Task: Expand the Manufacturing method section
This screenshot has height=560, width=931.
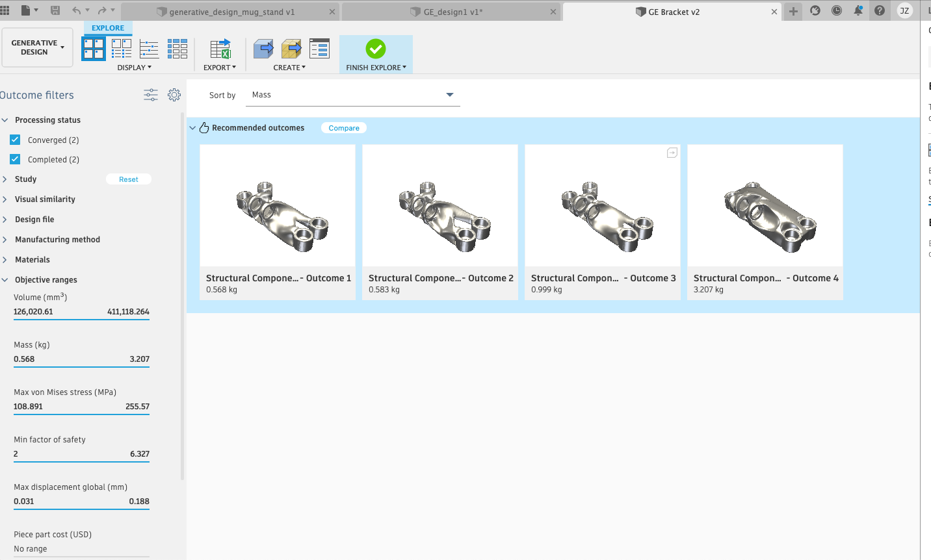Action: pyautogui.click(x=5, y=240)
